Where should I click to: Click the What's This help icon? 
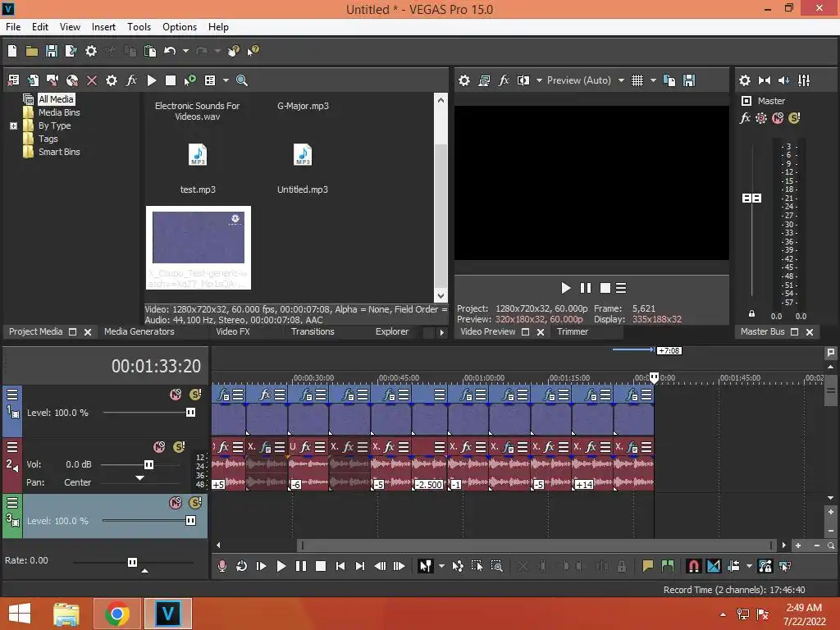(x=253, y=51)
